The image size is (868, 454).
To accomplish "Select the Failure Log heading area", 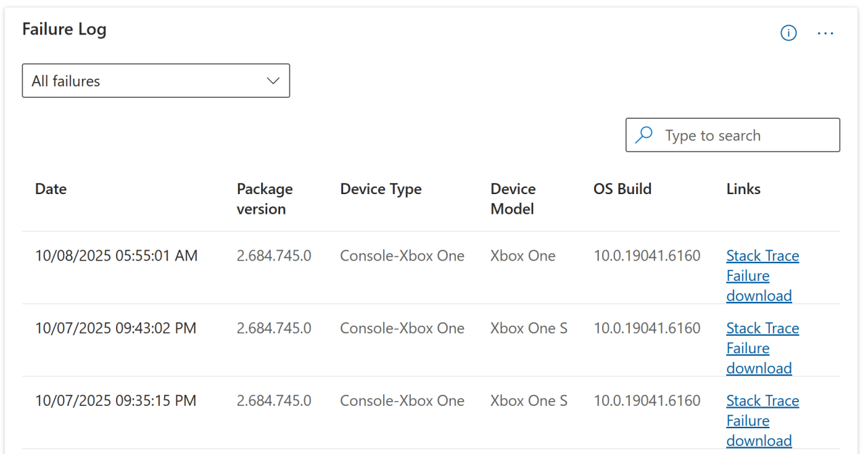I will pyautogui.click(x=64, y=29).
